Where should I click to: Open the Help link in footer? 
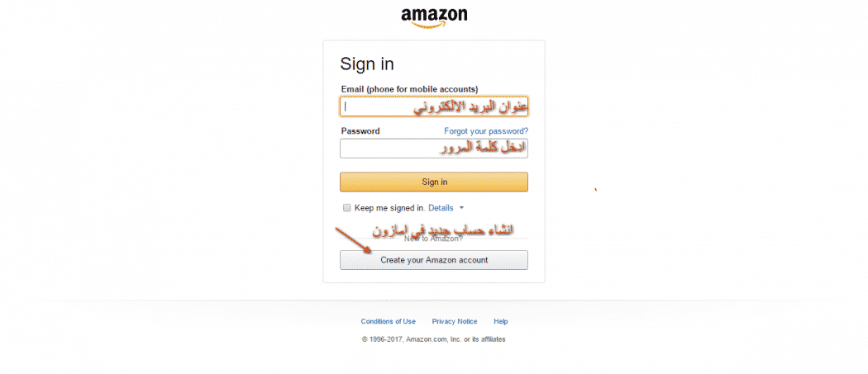coord(500,321)
